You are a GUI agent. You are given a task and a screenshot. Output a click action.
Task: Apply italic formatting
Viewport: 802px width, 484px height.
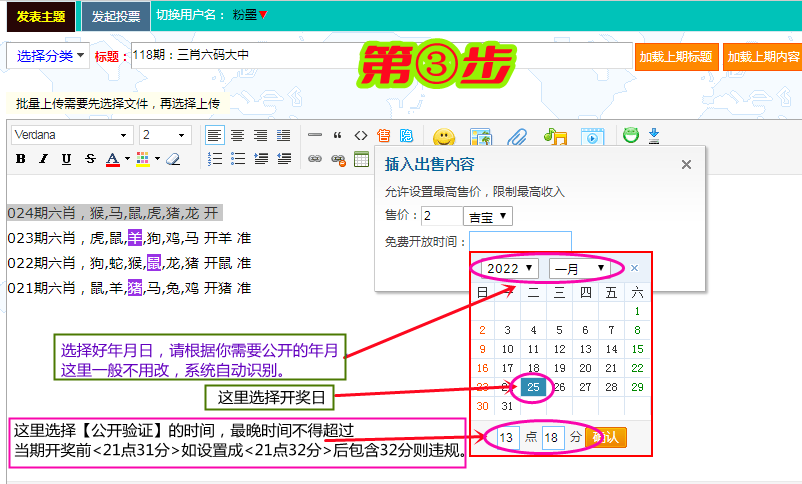43,159
